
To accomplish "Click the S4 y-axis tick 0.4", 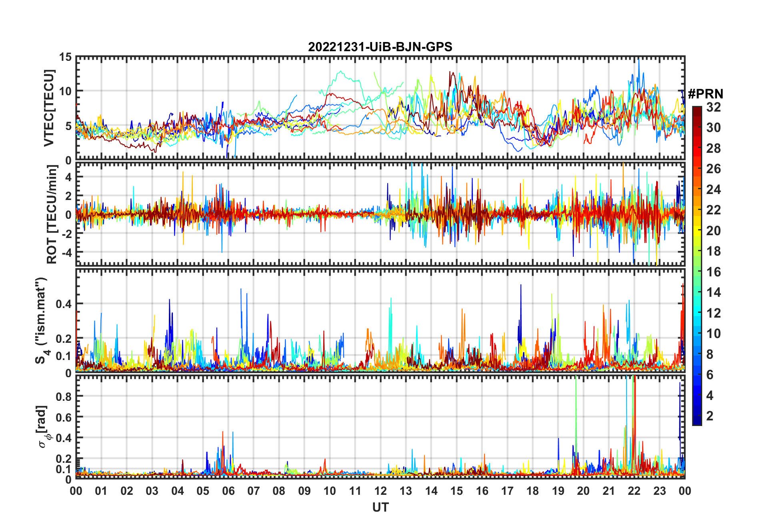I will click(x=63, y=304).
